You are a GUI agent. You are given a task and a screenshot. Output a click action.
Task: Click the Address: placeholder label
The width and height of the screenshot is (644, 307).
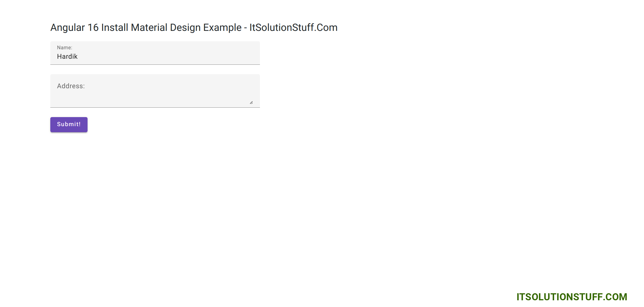(70, 86)
